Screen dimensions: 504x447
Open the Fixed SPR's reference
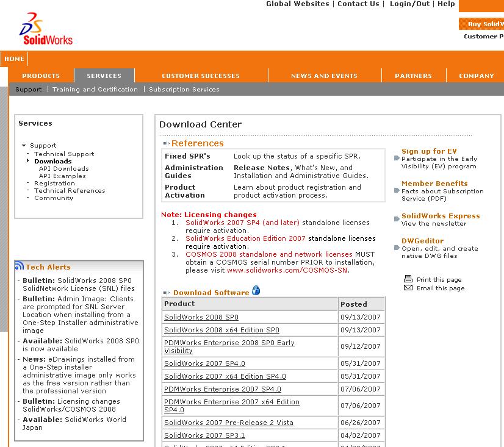pyautogui.click(x=188, y=156)
